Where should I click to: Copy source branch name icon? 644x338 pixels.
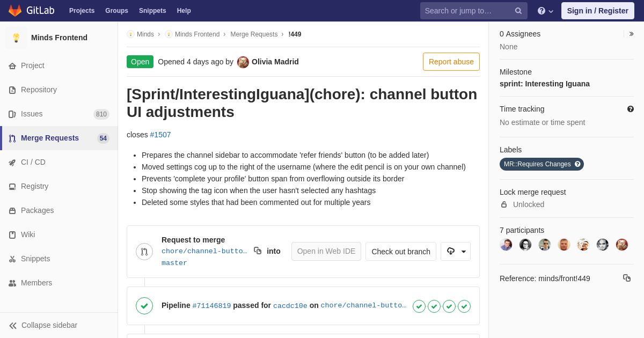coord(258,251)
